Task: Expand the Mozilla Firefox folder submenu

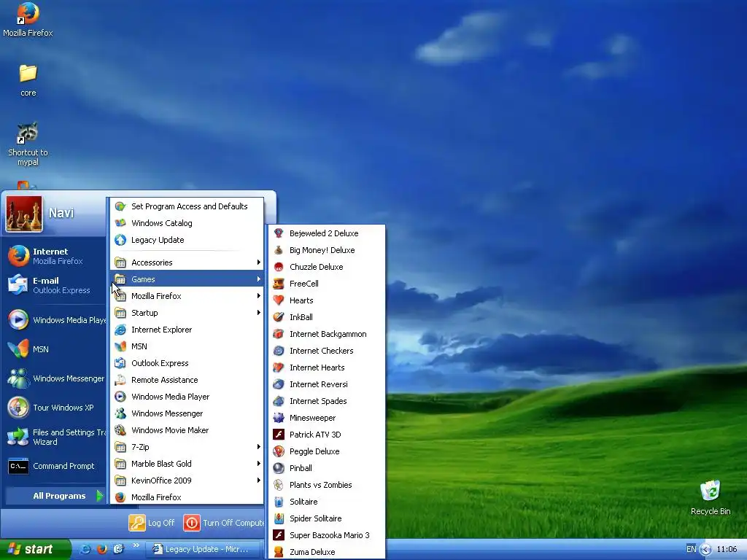Action: coord(187,296)
